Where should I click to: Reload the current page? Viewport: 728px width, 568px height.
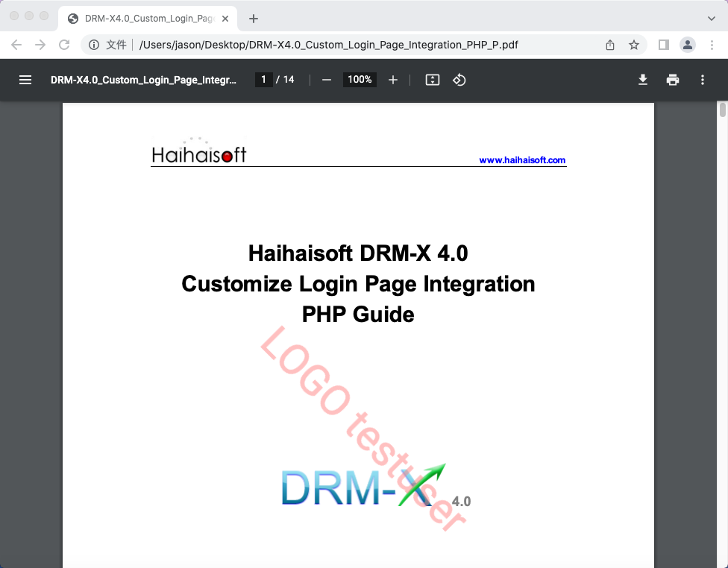tap(64, 45)
